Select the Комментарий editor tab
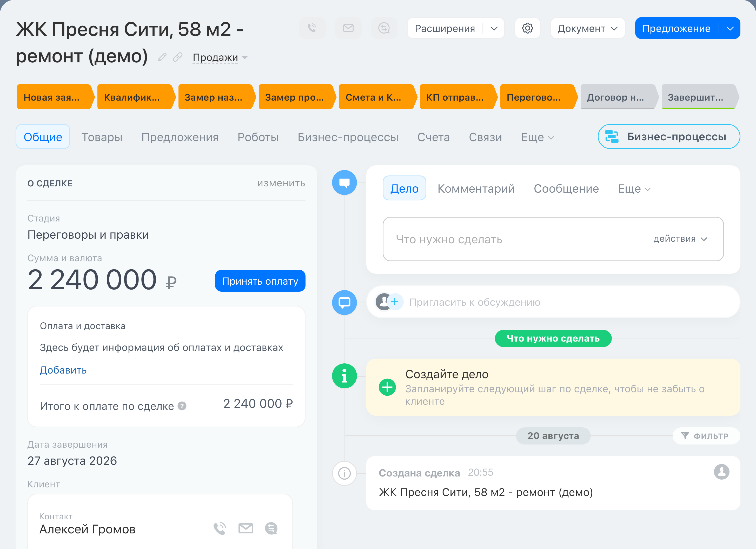 (476, 189)
